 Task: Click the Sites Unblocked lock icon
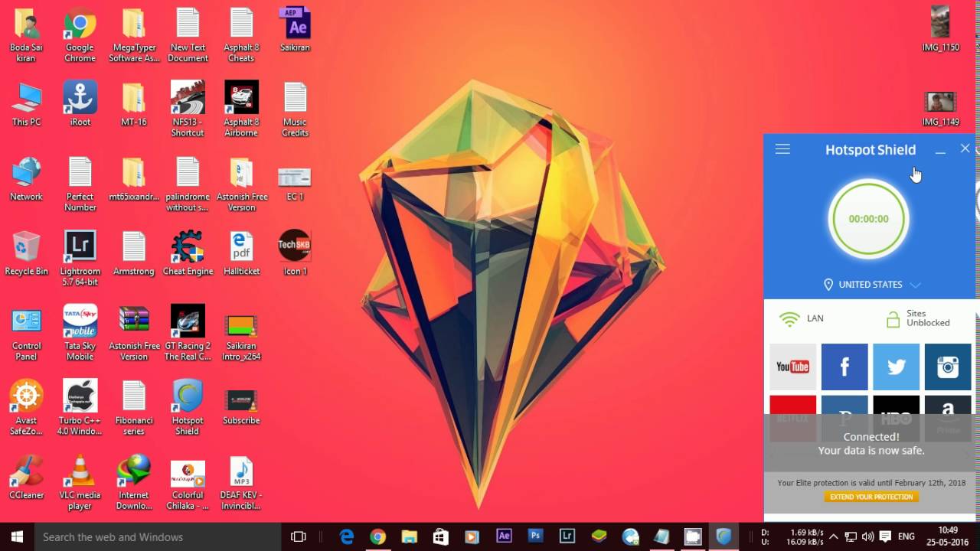tap(893, 319)
